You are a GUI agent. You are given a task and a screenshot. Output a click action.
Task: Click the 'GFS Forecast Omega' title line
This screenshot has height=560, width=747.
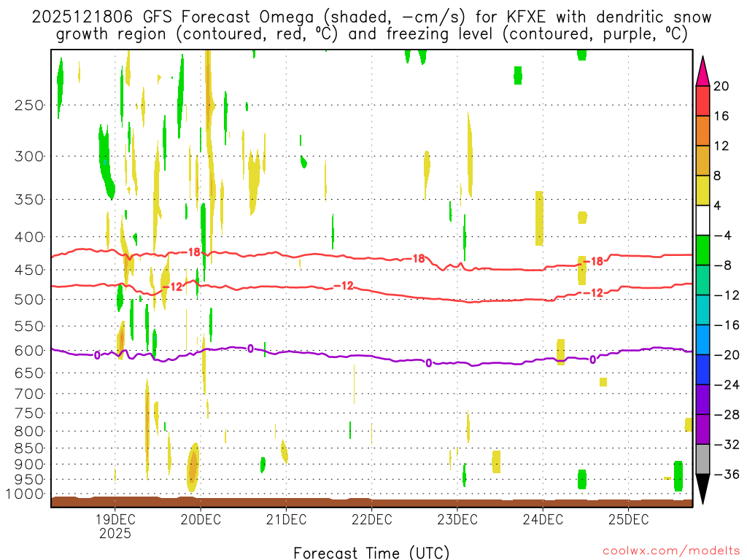click(x=371, y=17)
